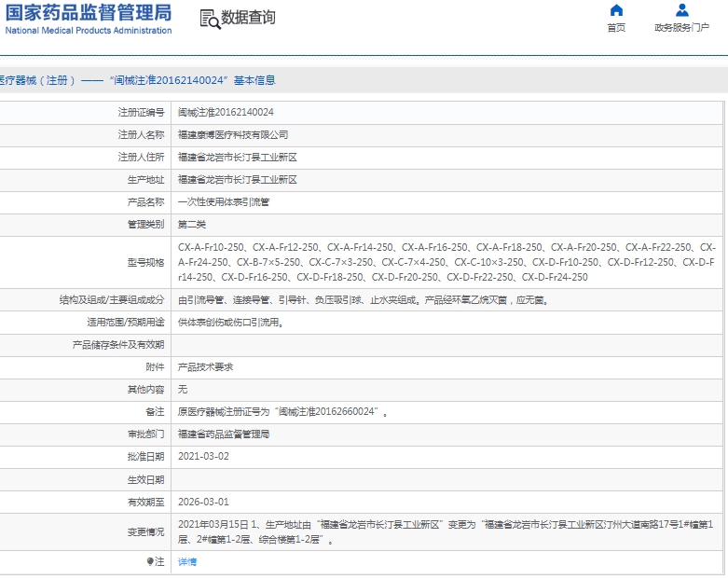Click the home (首页) house icon
The image size is (728, 579).
point(616,10)
